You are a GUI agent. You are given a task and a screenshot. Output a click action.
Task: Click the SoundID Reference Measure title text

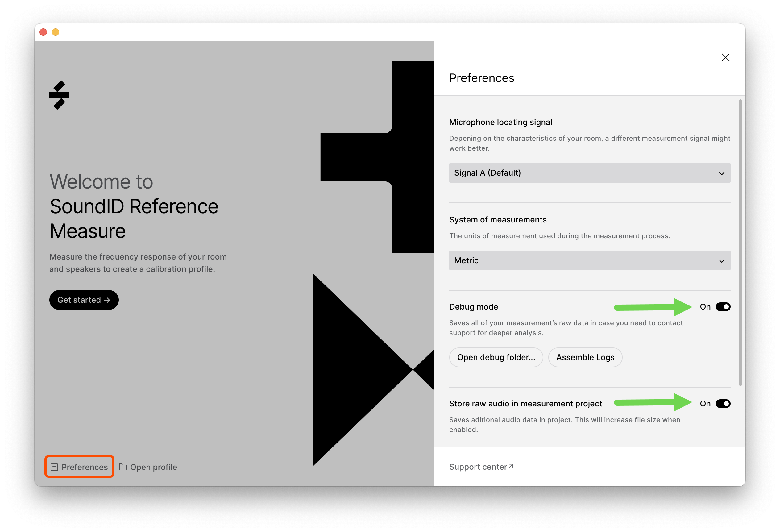click(x=134, y=218)
